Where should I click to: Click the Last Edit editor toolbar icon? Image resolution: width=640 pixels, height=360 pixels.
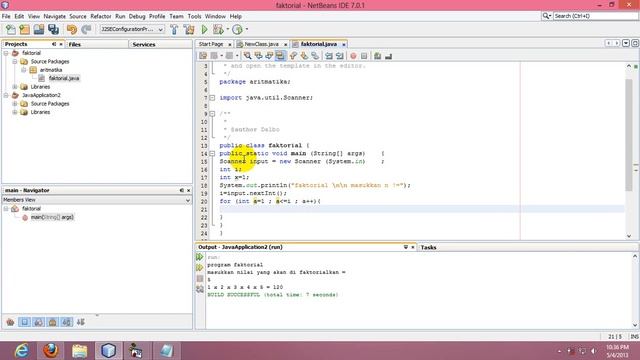click(203, 56)
